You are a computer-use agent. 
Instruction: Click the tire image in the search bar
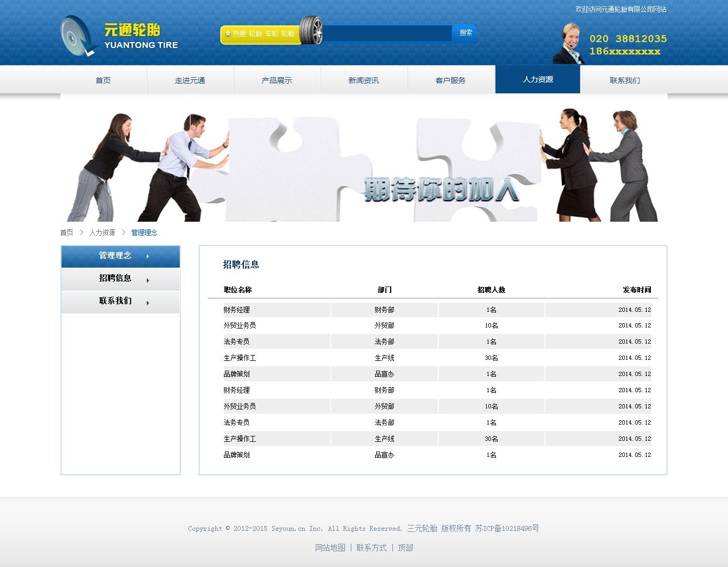pos(311,30)
